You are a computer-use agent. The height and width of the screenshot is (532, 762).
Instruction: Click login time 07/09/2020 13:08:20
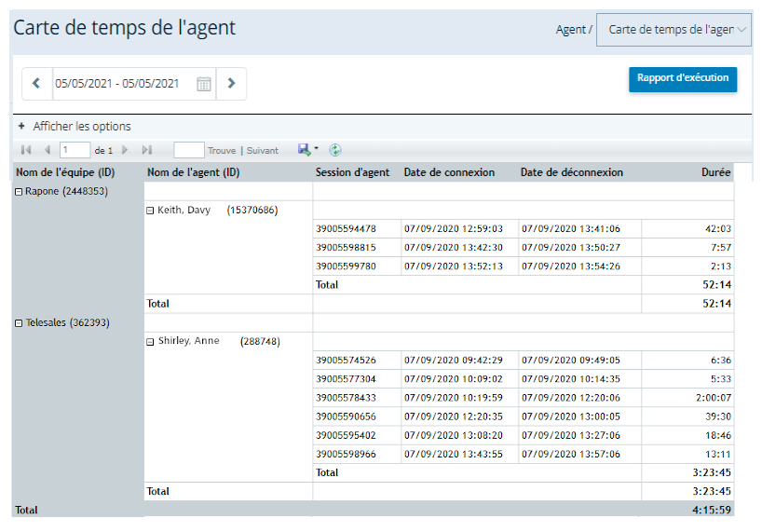click(x=454, y=435)
